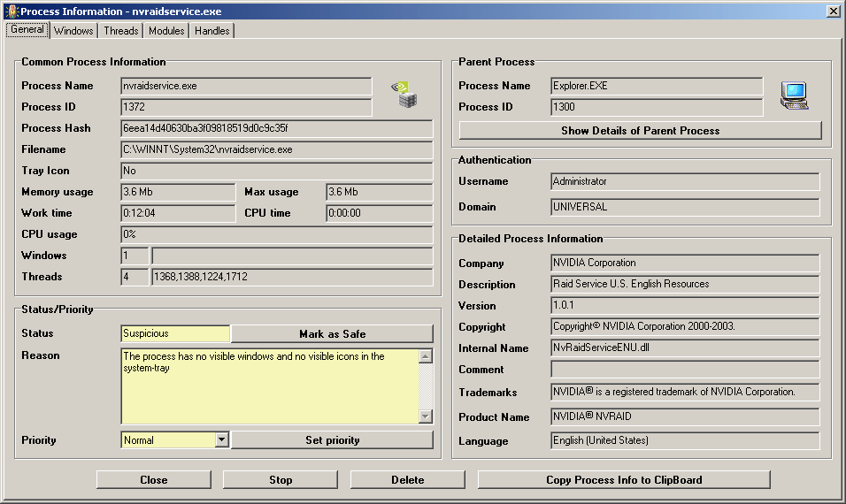Click the Set priority button

tap(333, 439)
